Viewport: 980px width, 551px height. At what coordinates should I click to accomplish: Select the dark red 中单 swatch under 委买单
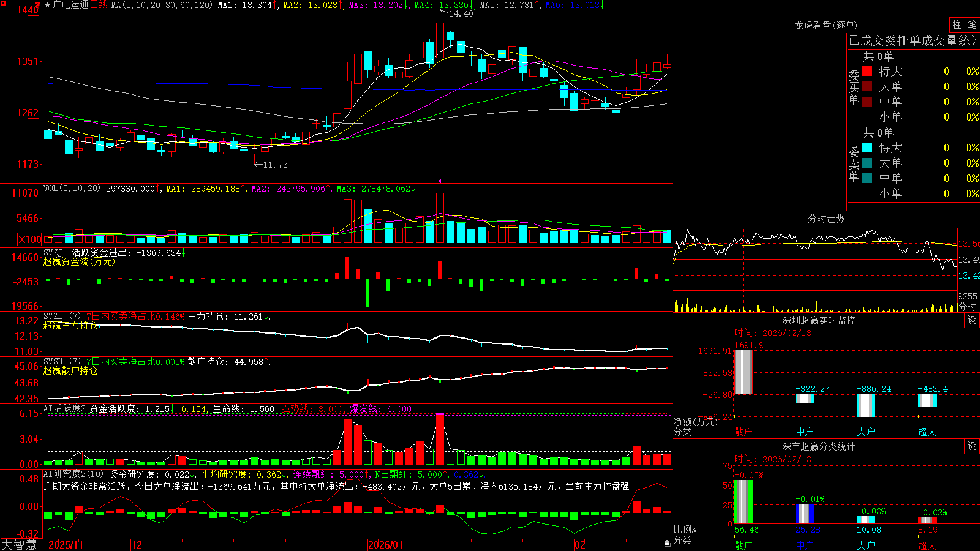[x=867, y=102]
